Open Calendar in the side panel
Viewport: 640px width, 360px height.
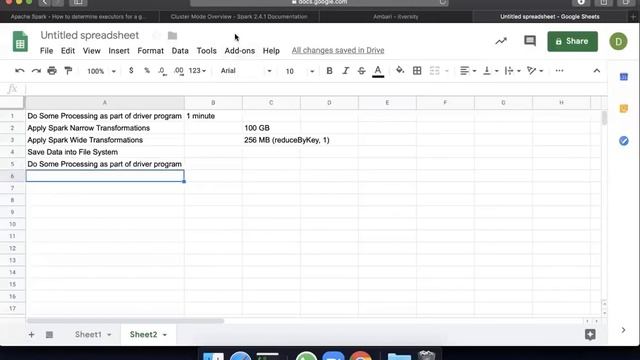tap(624, 77)
